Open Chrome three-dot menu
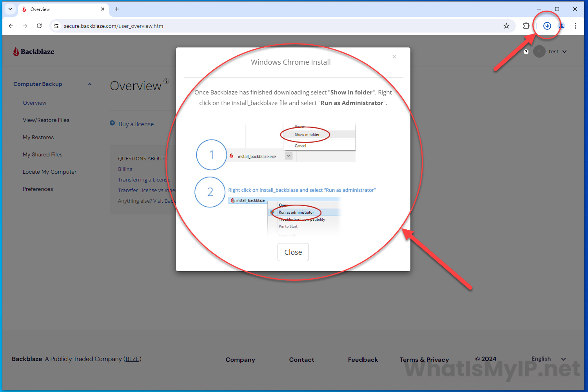Image resolution: width=588 pixels, height=392 pixels. [575, 26]
